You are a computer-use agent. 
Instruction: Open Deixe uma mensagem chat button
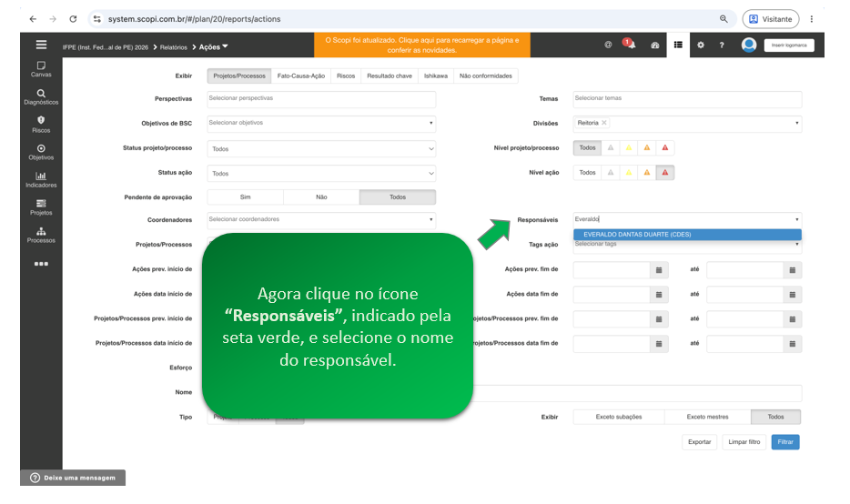click(x=73, y=478)
